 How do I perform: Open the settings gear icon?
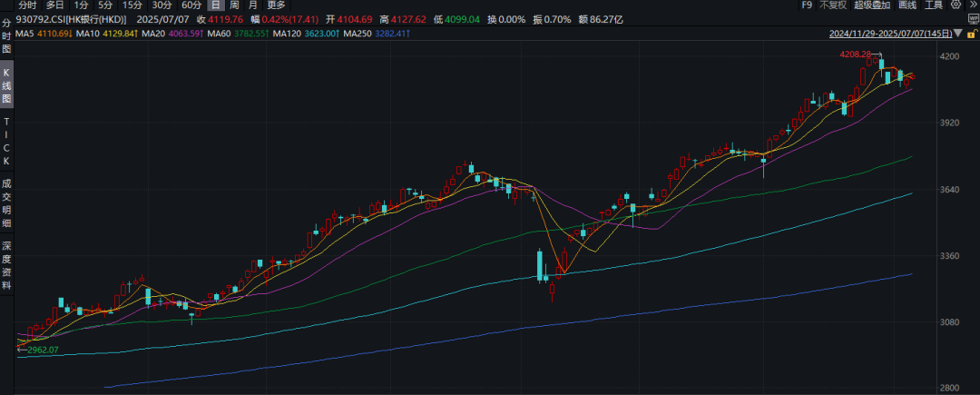(956, 5)
